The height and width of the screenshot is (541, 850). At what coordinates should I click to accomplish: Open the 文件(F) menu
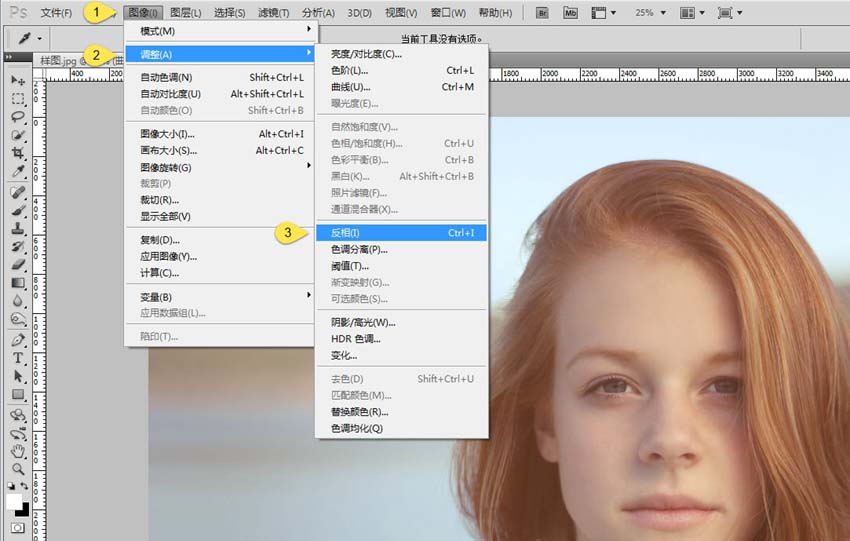pyautogui.click(x=56, y=12)
